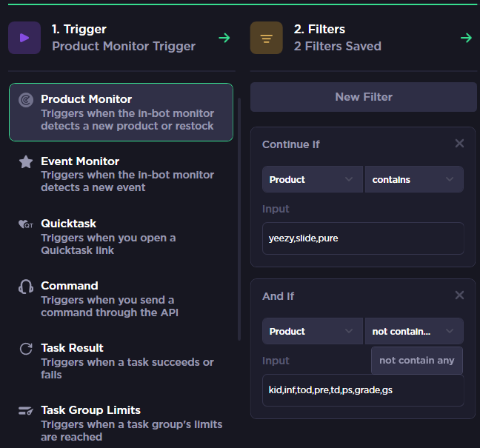Click the Event Monitor star icon

coord(26,162)
